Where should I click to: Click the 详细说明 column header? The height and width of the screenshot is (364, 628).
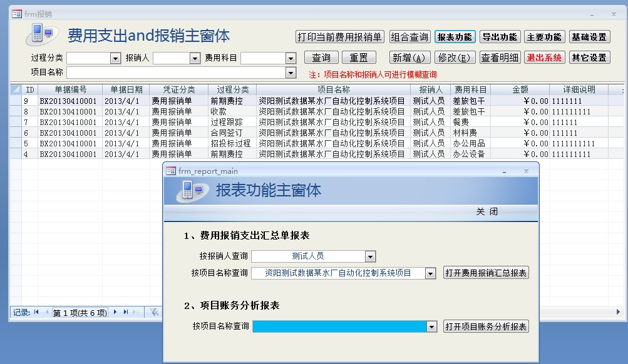click(x=579, y=89)
